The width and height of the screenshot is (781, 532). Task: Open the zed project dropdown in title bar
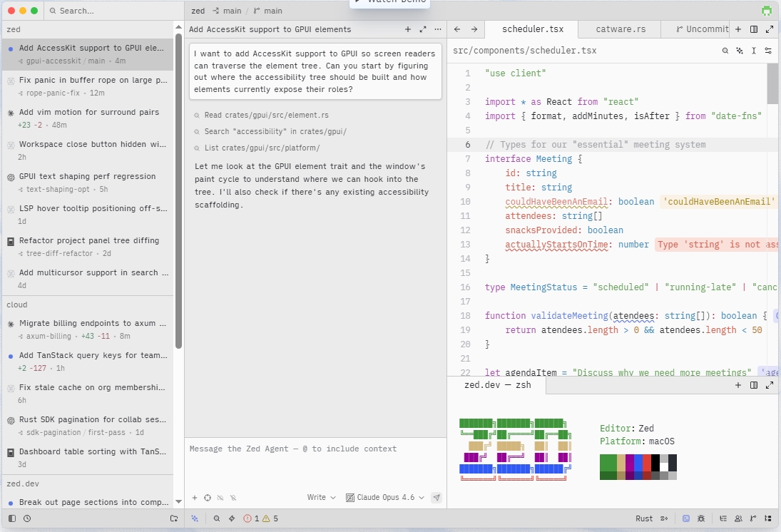point(198,11)
